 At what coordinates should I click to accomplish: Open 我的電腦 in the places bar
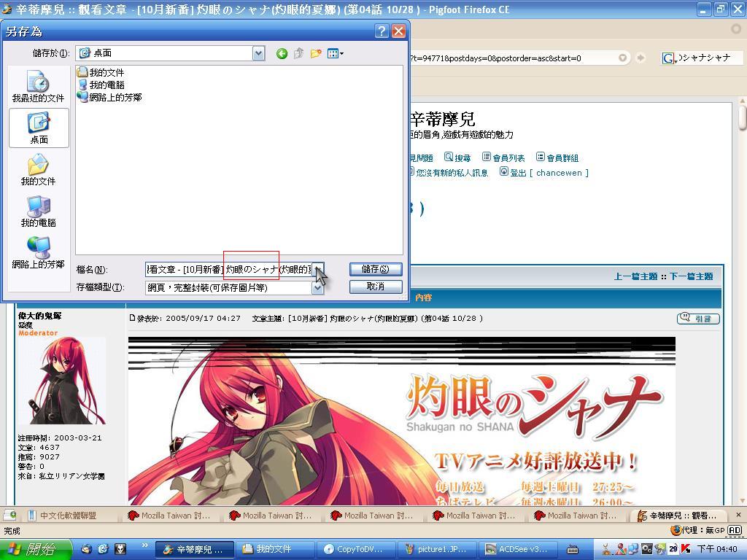click(38, 211)
